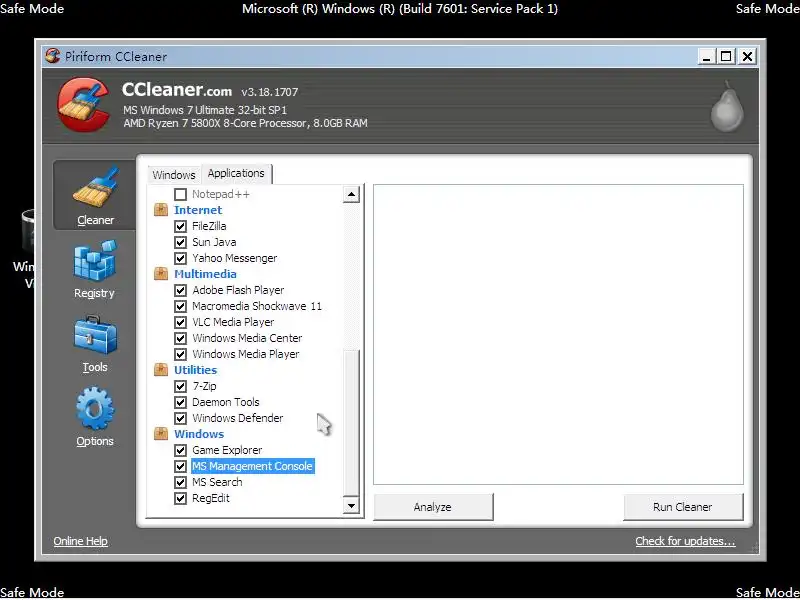Click the VLC Media Player label
Viewport: 800px width, 600px height.
coord(233,322)
